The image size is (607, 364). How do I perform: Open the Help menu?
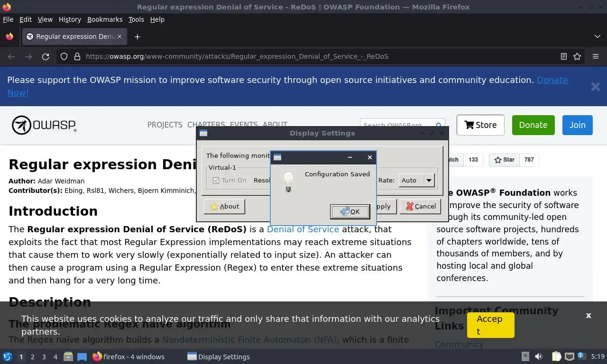[x=157, y=19]
